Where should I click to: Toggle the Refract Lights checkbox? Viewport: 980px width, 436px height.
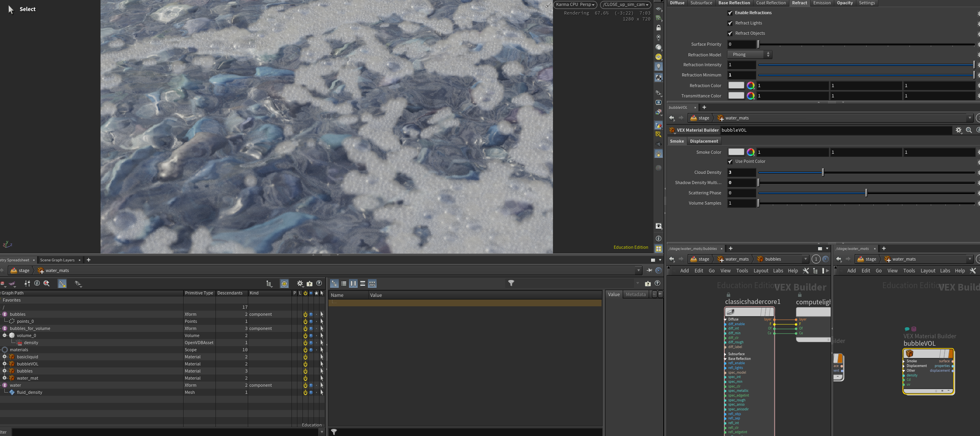point(730,23)
